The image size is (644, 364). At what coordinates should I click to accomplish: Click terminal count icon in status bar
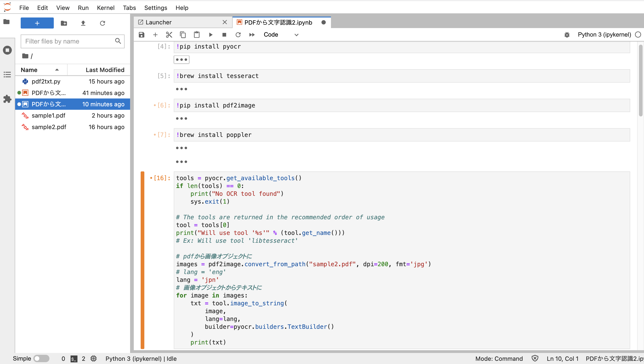click(x=74, y=358)
